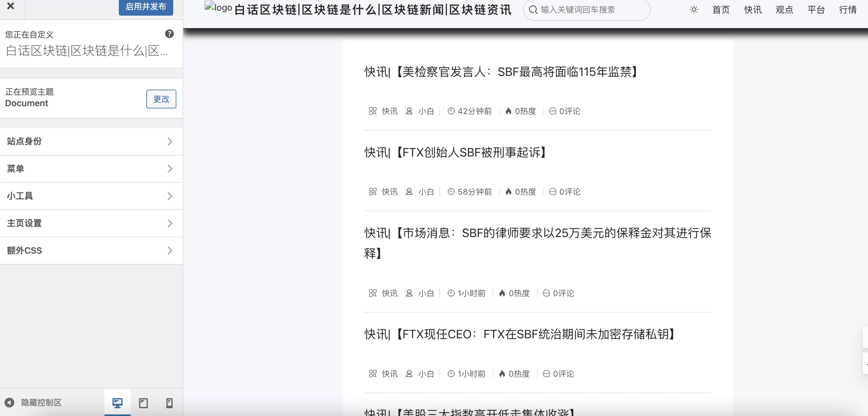
Task: Click author icon in 42分钟前 post
Action: click(409, 111)
